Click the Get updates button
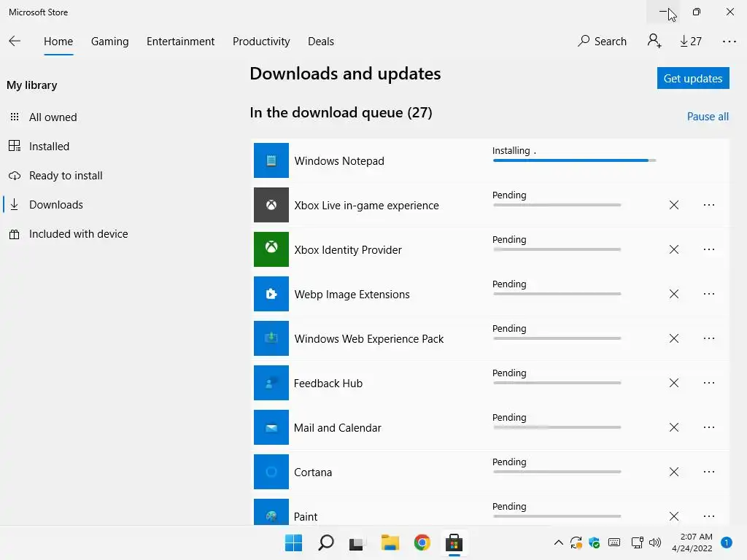The height and width of the screenshot is (560, 747). (693, 78)
